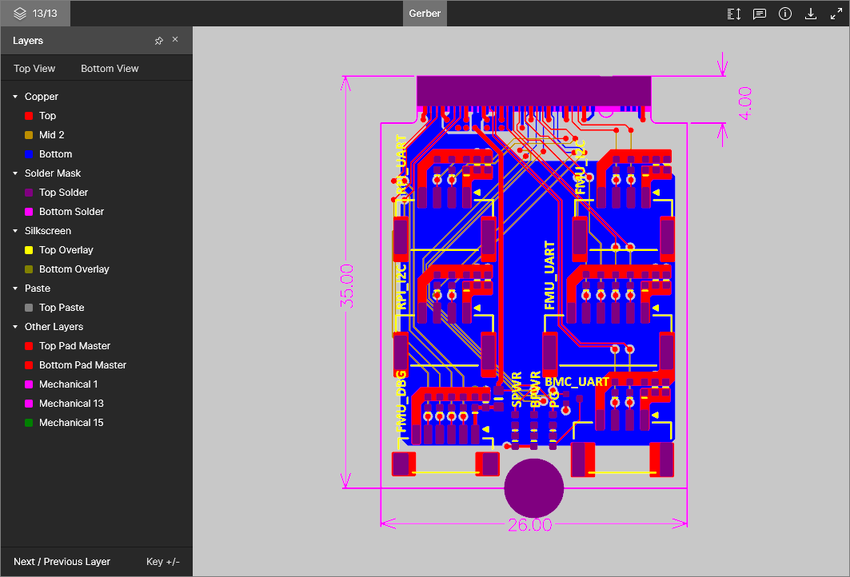This screenshot has width=850, height=577.
Task: Close the Layers panel
Action: pos(175,40)
